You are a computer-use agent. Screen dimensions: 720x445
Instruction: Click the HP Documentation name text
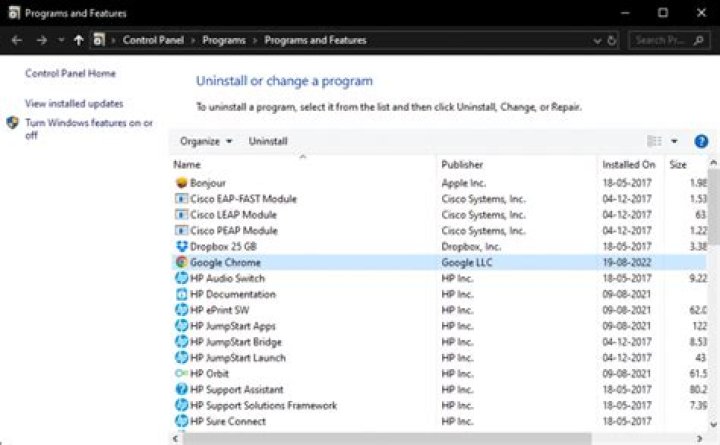233,294
